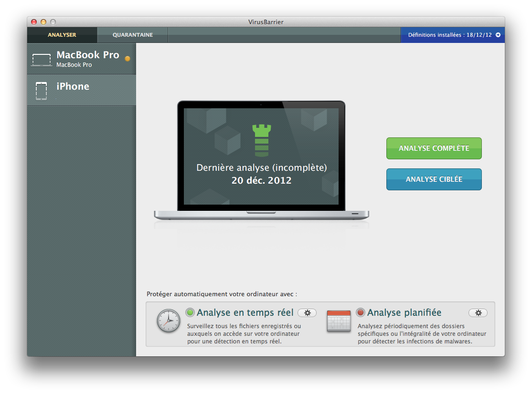Click the clock icon for real-time analysis
This screenshot has width=532, height=394.
168,321
